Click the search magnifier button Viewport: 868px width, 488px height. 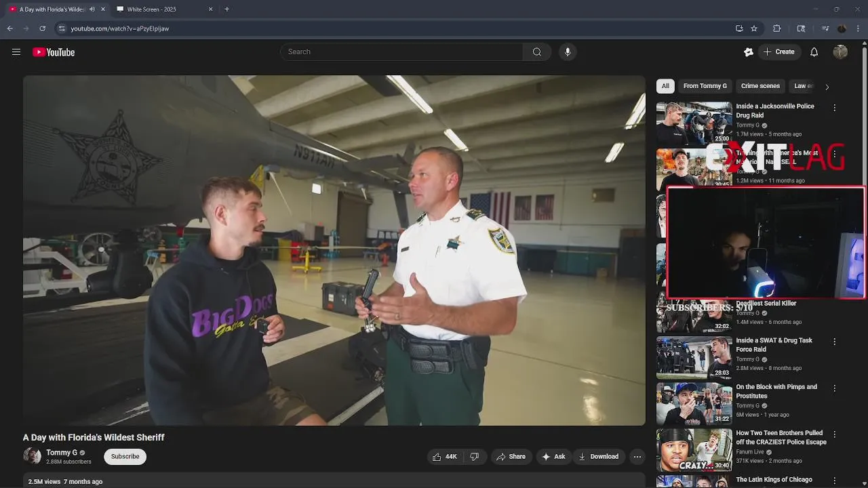537,52
